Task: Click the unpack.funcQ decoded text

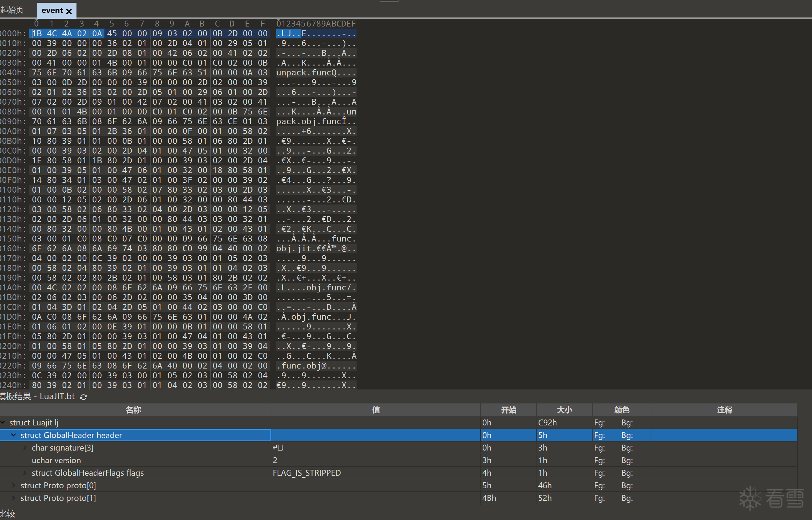Action: (x=306, y=73)
